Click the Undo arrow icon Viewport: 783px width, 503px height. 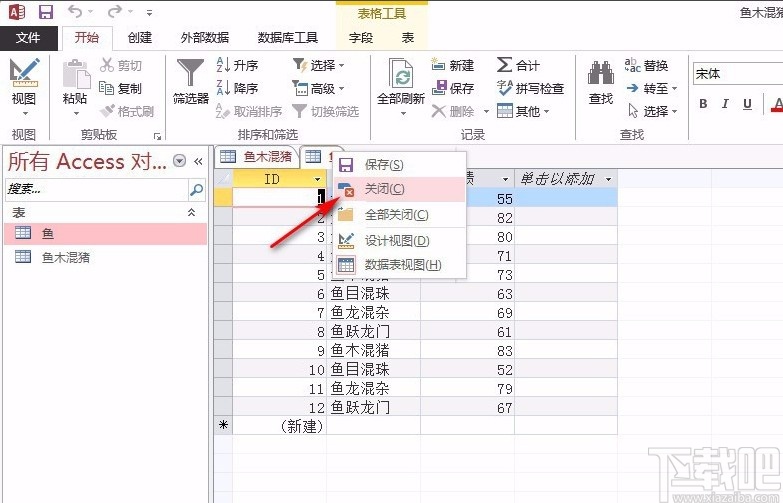[74, 11]
